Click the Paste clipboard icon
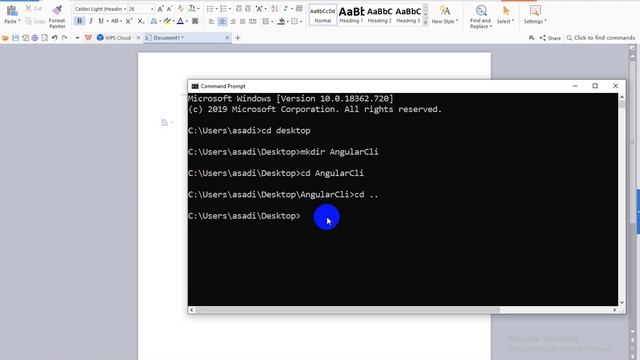640x360 pixels. 12,11
